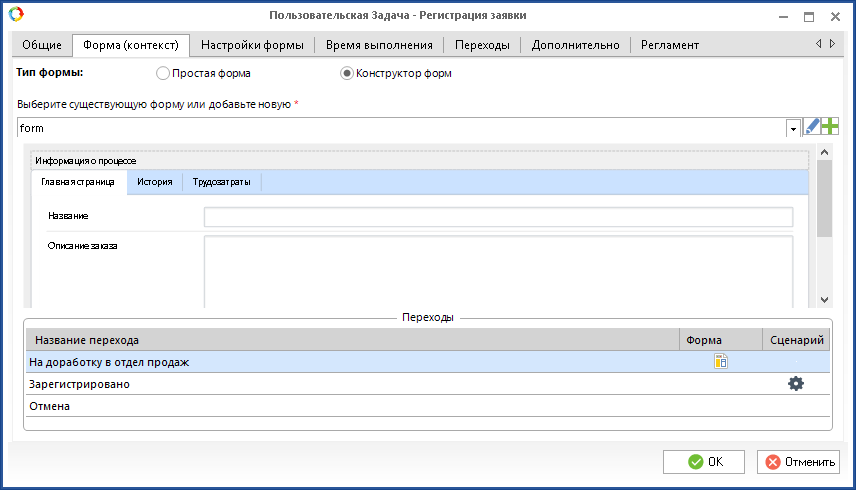
Task: Open 'История' tab in form preview
Action: coord(155,182)
